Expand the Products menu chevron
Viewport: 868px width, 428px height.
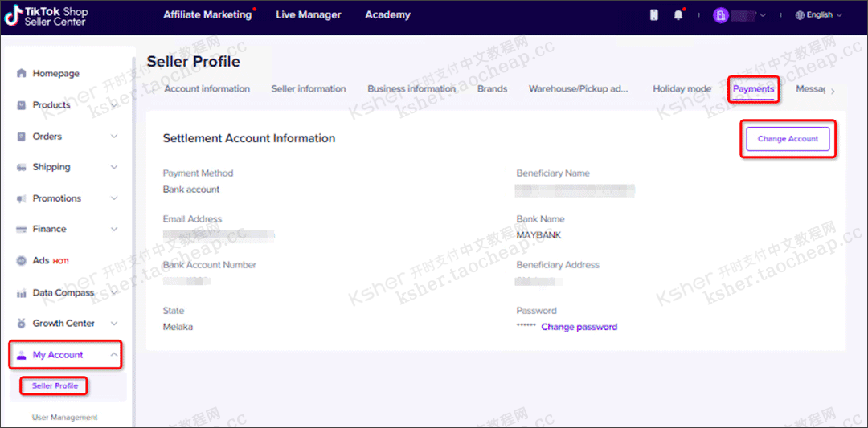pyautogui.click(x=114, y=104)
